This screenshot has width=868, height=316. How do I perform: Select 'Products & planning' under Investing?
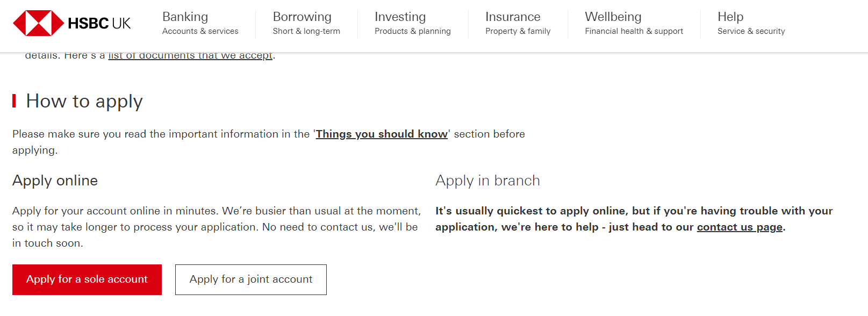(x=413, y=31)
